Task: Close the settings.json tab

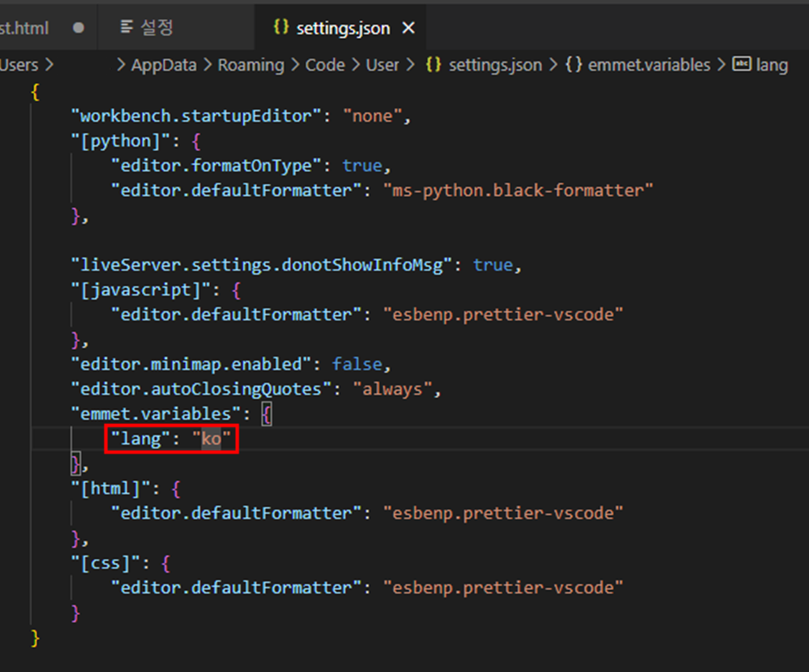Action: 408,27
